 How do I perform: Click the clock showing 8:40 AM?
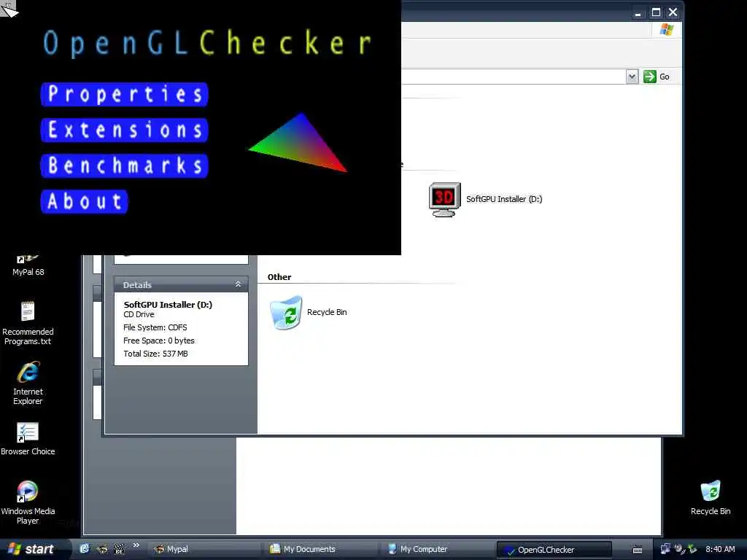pos(720,549)
